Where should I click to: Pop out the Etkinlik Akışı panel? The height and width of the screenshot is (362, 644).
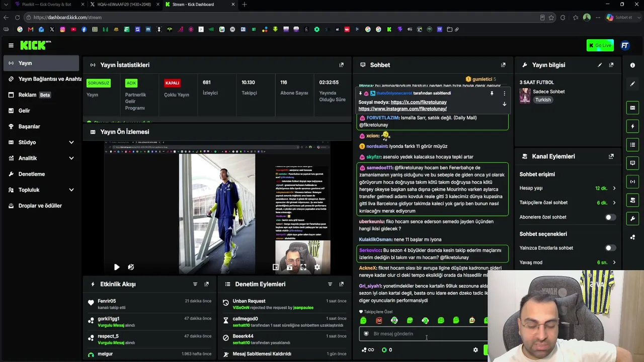(206, 284)
